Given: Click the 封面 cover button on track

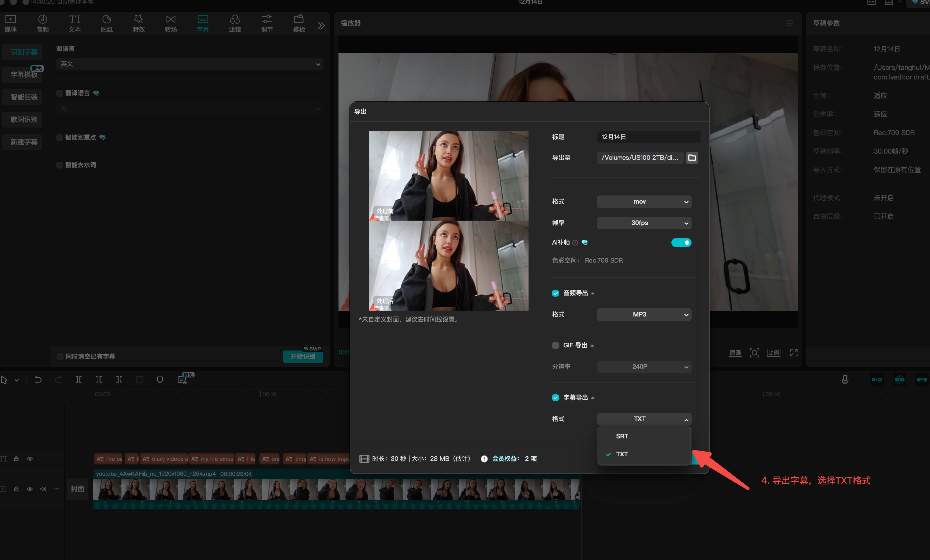Looking at the screenshot, I should click(77, 489).
